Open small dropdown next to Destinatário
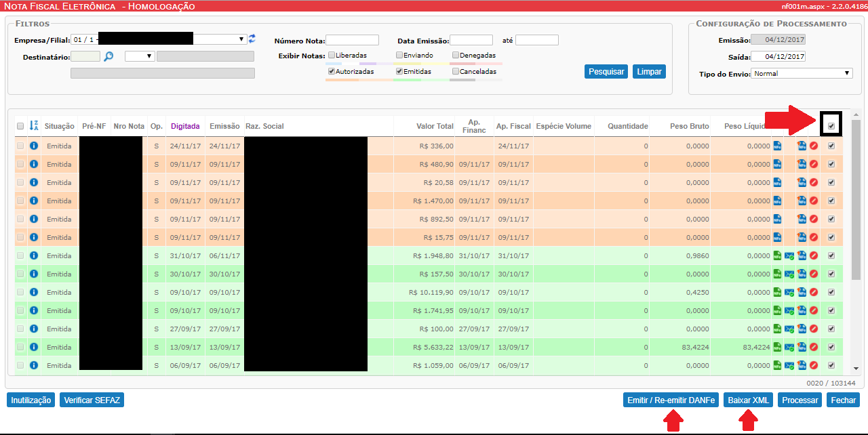The image size is (868, 435). click(140, 56)
